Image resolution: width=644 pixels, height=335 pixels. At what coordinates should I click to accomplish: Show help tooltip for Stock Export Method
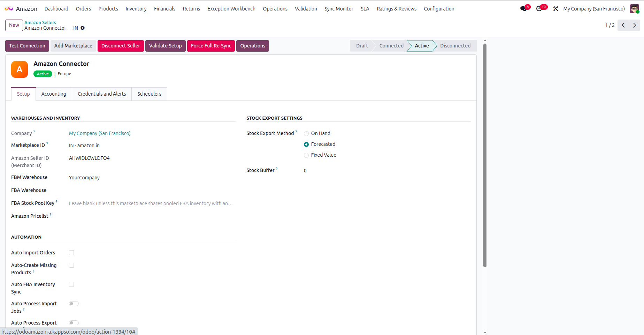pos(296,132)
